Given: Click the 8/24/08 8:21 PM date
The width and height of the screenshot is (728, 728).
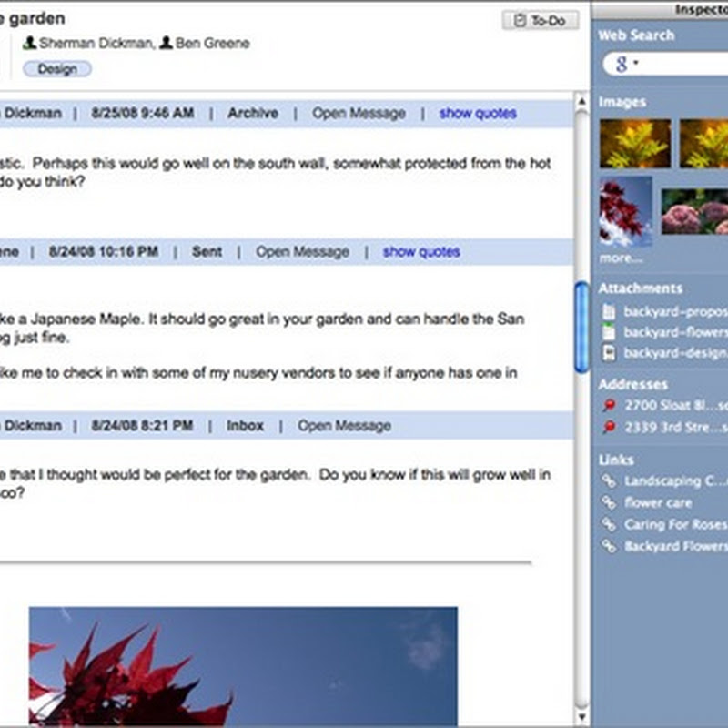Looking at the screenshot, I should tap(142, 425).
